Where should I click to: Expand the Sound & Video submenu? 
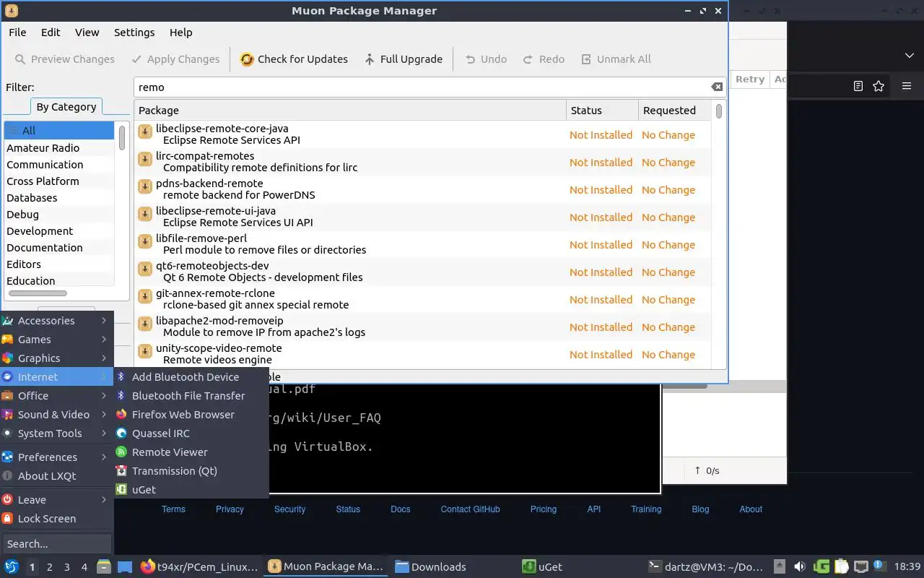click(56, 415)
